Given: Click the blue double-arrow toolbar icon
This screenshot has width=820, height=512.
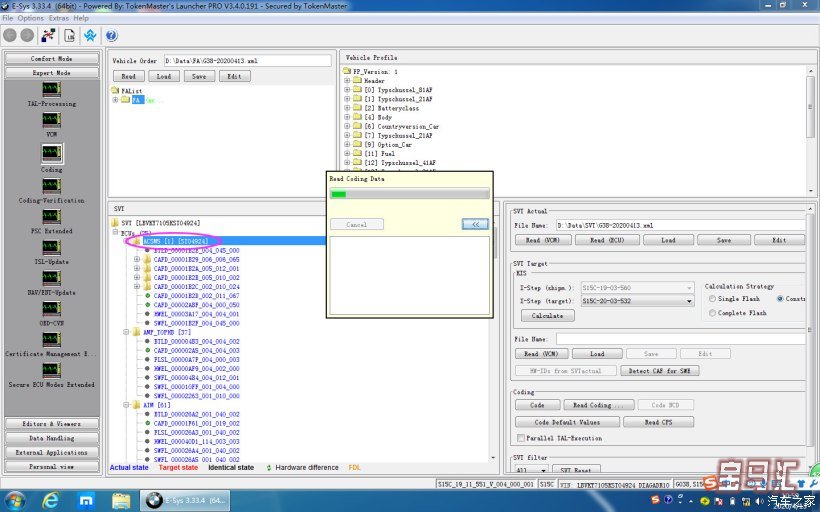Looking at the screenshot, I should pyautogui.click(x=90, y=35).
